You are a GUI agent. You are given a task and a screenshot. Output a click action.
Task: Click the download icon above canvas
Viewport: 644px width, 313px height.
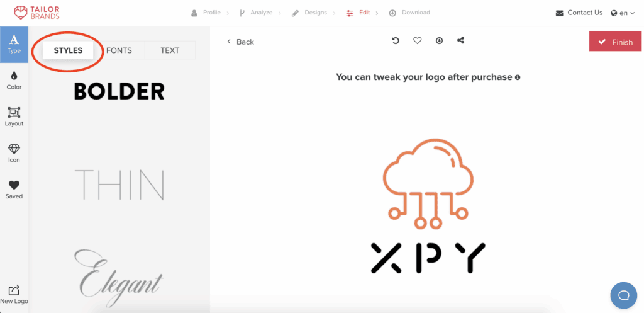click(439, 41)
